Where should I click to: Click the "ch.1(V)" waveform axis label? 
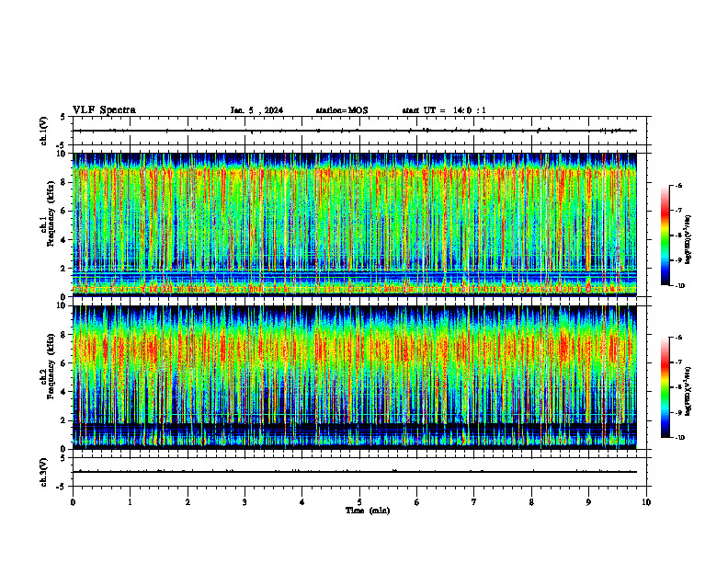pyautogui.click(x=44, y=131)
